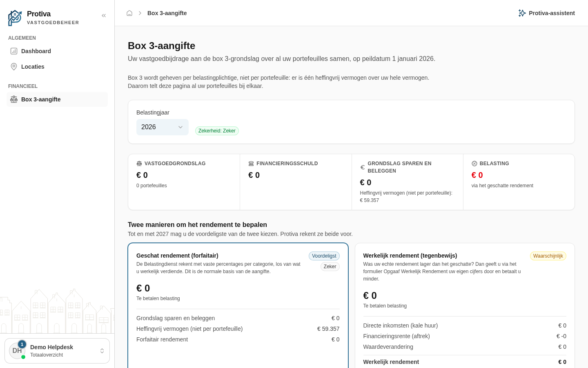The height and width of the screenshot is (368, 588).
Task: Click the Box 3-aangifte scales icon
Action: (x=14, y=99)
